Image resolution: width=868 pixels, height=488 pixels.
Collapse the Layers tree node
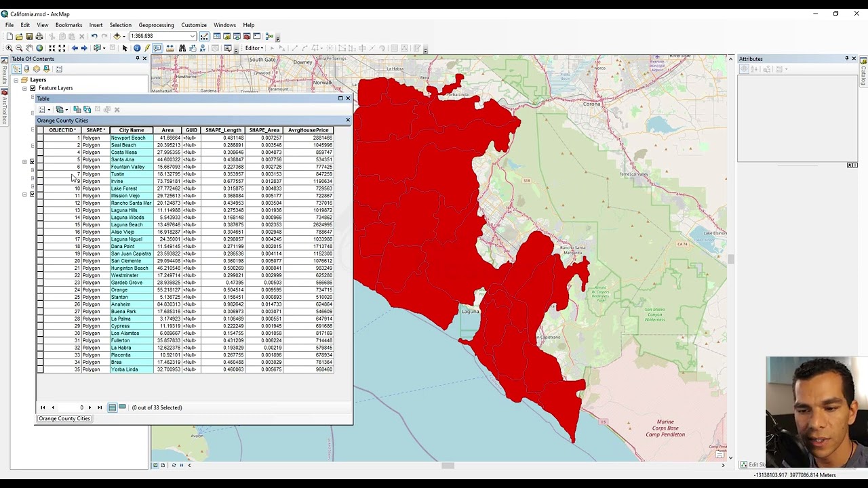coord(16,80)
